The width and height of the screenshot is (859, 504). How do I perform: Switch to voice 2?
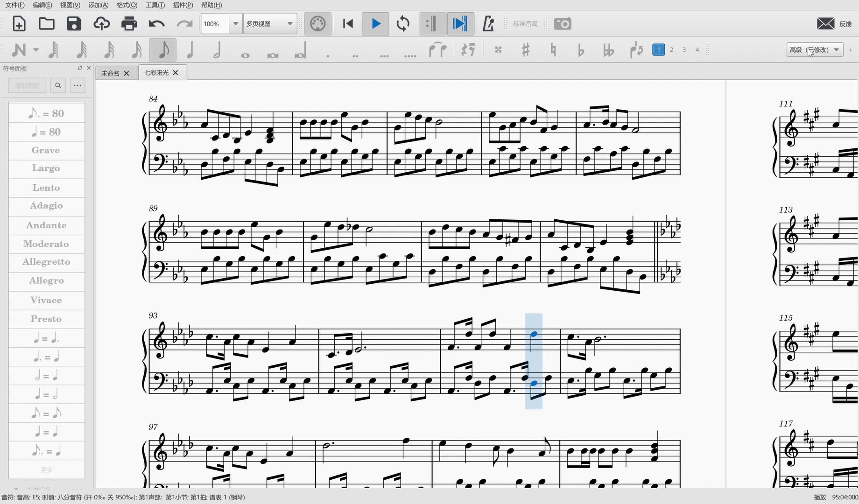tap(671, 49)
